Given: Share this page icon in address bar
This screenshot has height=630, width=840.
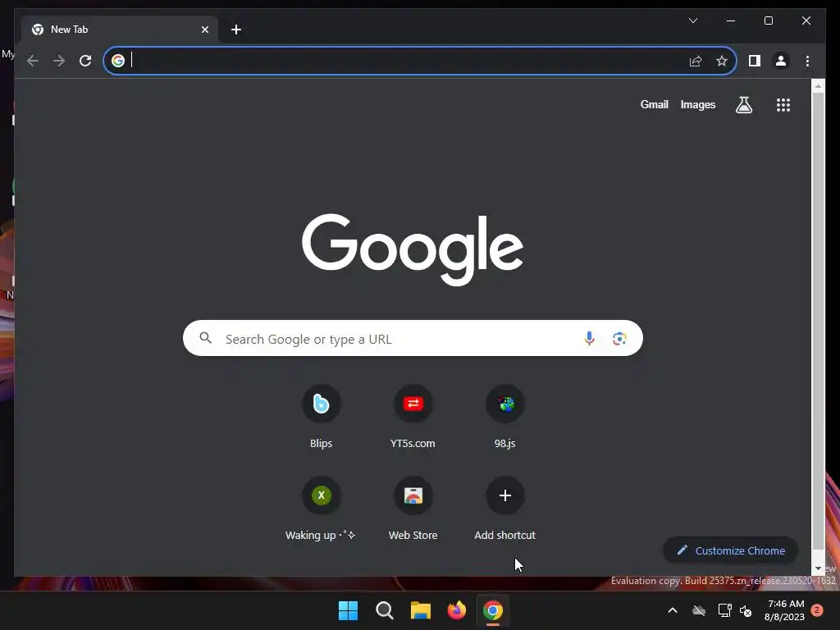Looking at the screenshot, I should coord(696,61).
